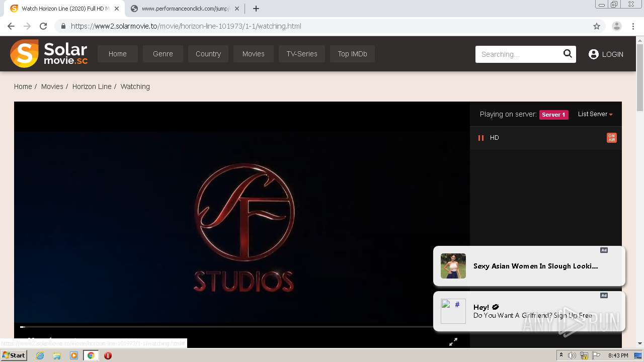Click the LOGIN link
The width and height of the screenshot is (644, 362).
pyautogui.click(x=612, y=54)
